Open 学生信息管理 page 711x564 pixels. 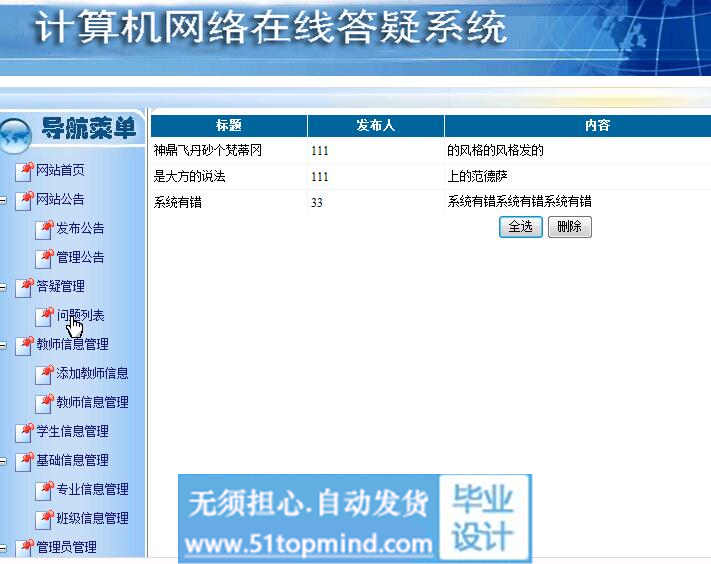point(73,432)
